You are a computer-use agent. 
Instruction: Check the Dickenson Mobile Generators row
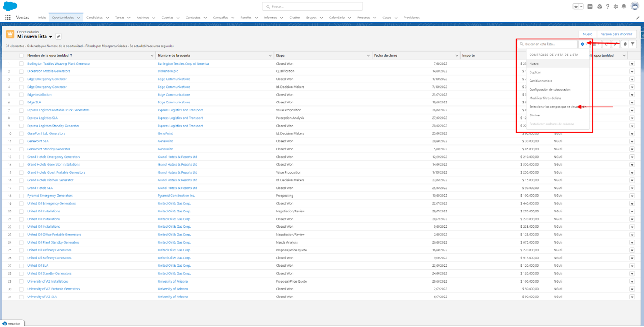point(21,72)
